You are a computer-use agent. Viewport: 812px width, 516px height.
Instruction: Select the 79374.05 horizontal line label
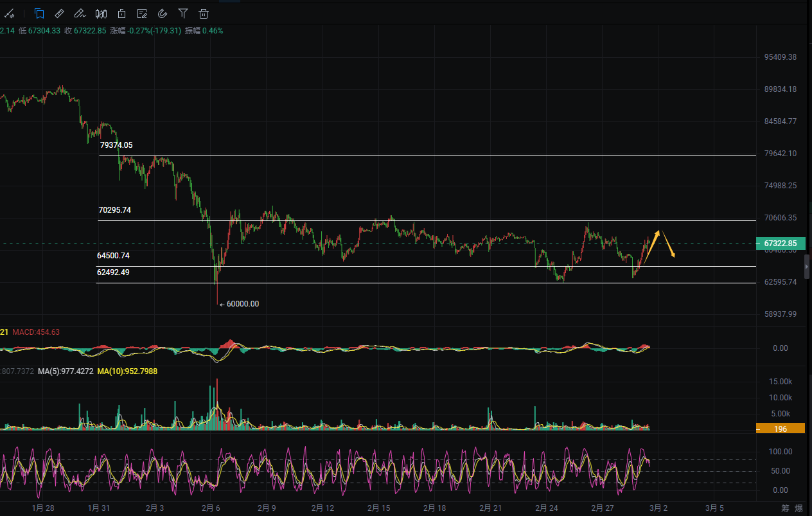point(116,145)
